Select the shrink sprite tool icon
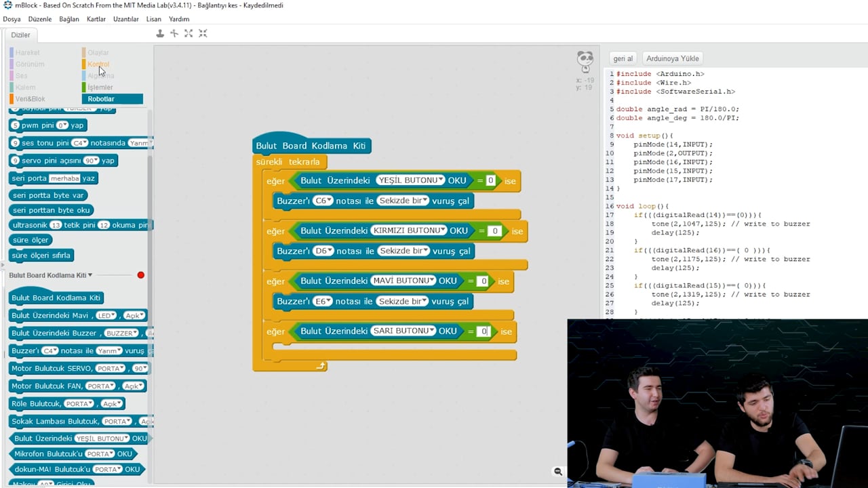 (203, 33)
